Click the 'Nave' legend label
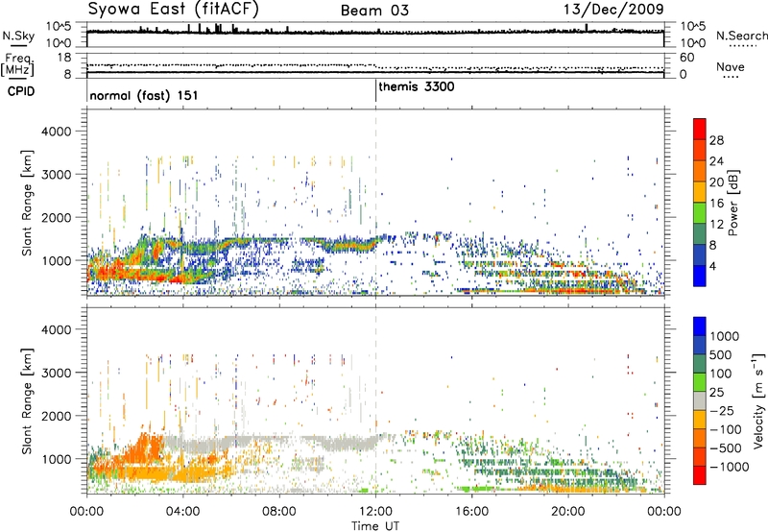The width and height of the screenshot is (768, 532). click(x=730, y=67)
